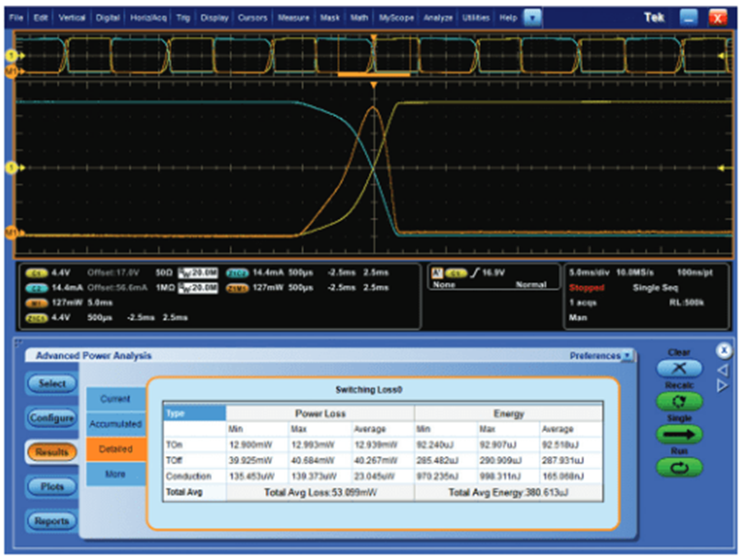Click the upper left-pointing triangle icon
The height and width of the screenshot is (560, 746).
tap(724, 369)
